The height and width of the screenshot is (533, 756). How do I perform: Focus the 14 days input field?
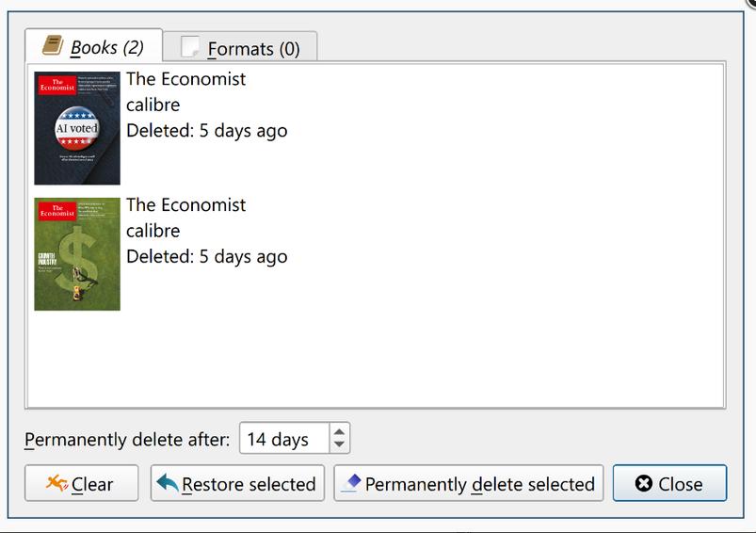point(284,439)
